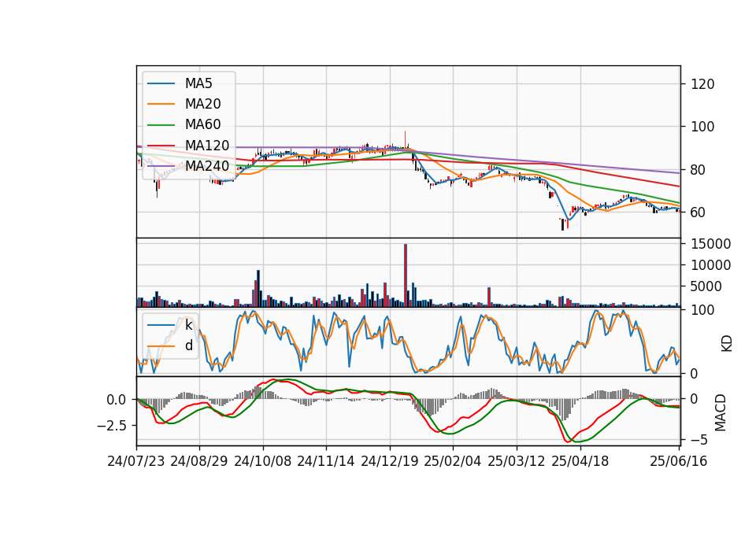Click the MACD axis title
The width and height of the screenshot is (756, 543).
pyautogui.click(x=720, y=412)
